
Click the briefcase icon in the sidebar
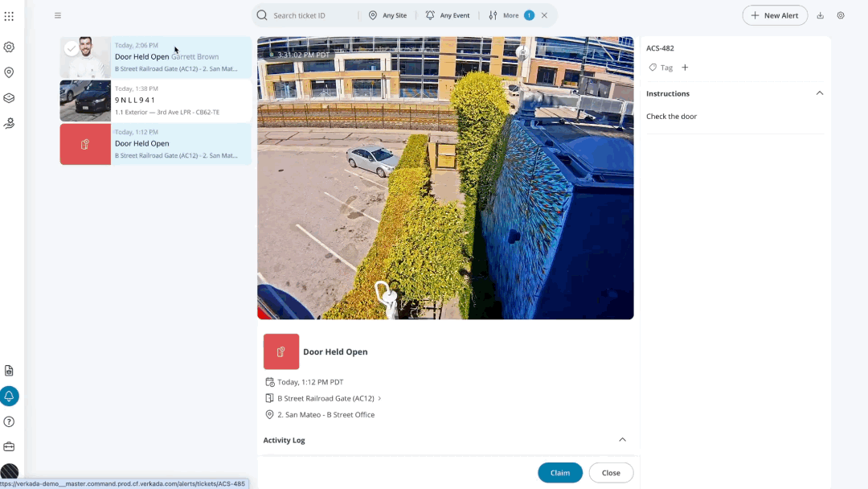[9, 447]
